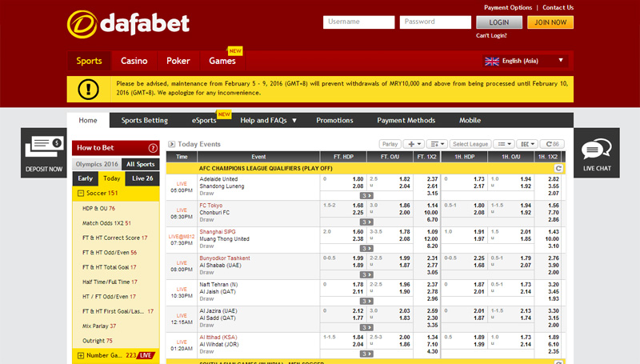Open more bets for Shanghai SIPG match
This screenshot has width=640, height=364.
pos(366,249)
